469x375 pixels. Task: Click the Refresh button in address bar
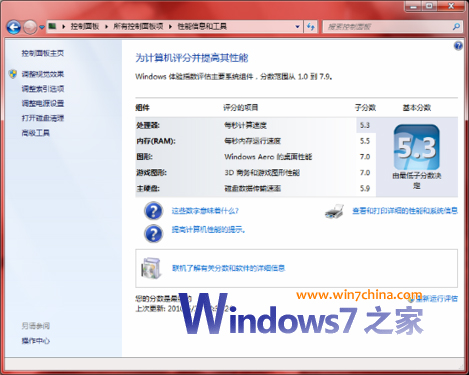click(311, 27)
